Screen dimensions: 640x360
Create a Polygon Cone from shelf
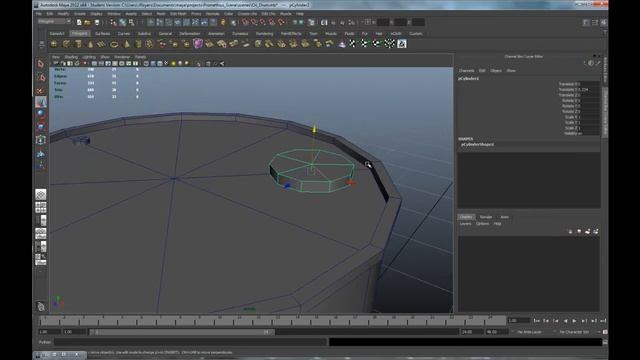tap(90, 44)
